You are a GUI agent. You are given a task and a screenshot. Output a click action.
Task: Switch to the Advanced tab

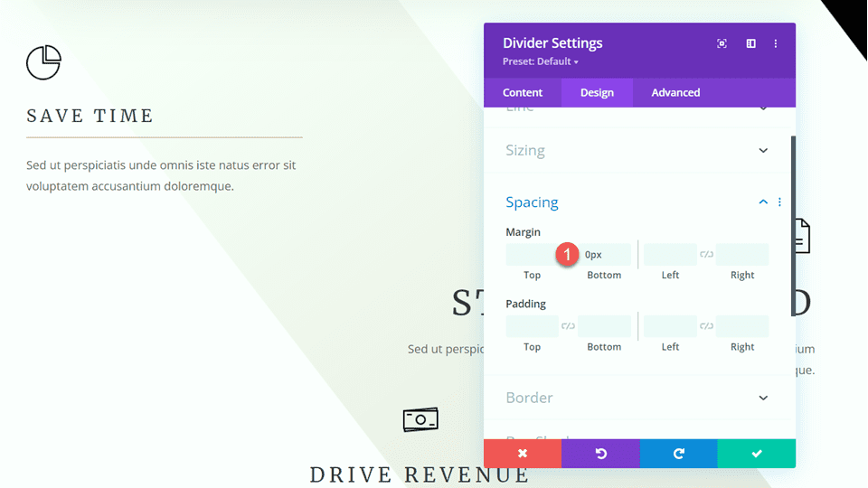(x=675, y=92)
